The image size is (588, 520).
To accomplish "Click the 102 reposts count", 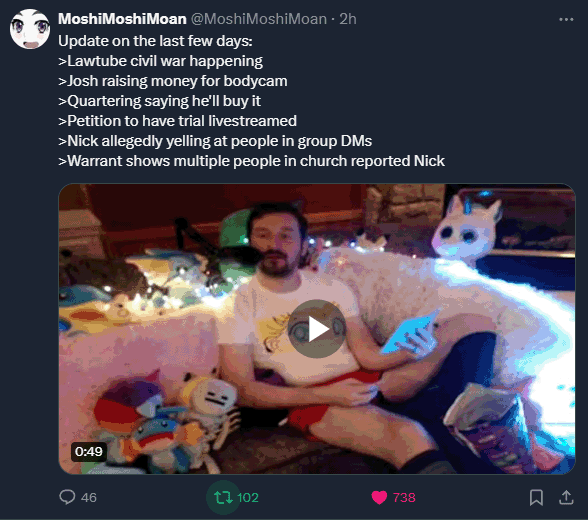I will [248, 498].
